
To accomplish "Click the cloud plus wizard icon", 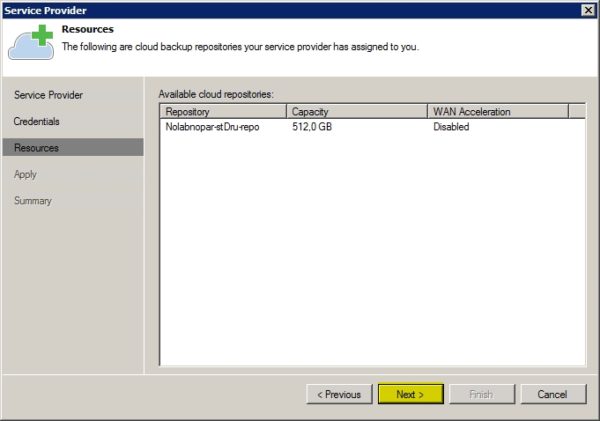I will 31,42.
